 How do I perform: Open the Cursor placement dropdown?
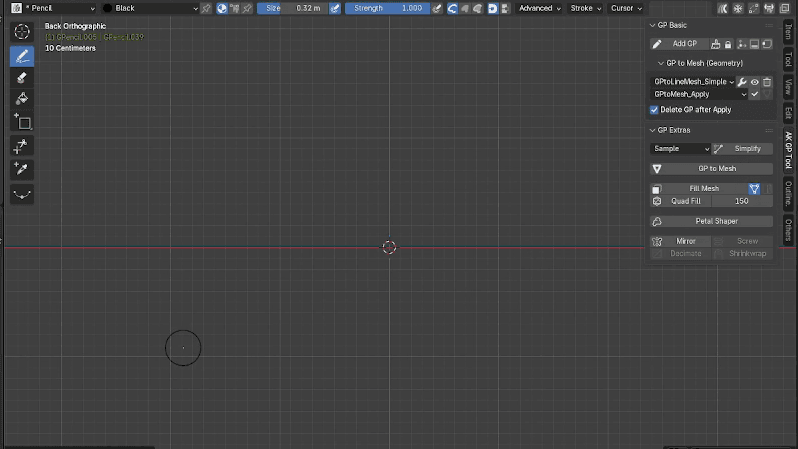tap(626, 8)
